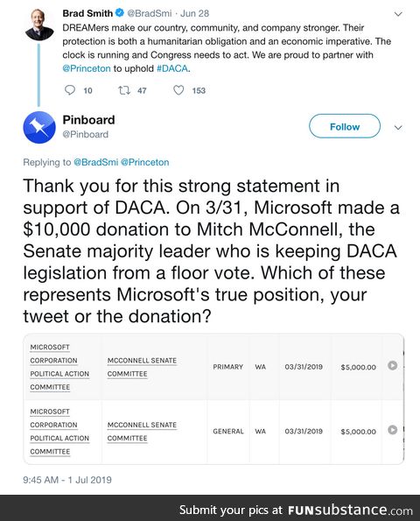Viewport: 420px width, 521px height.
Task: Click arrow icon on general donation row
Action: click(x=393, y=430)
